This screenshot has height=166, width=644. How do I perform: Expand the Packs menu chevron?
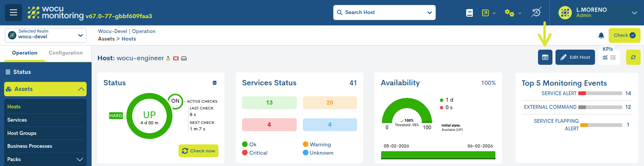click(x=80, y=160)
